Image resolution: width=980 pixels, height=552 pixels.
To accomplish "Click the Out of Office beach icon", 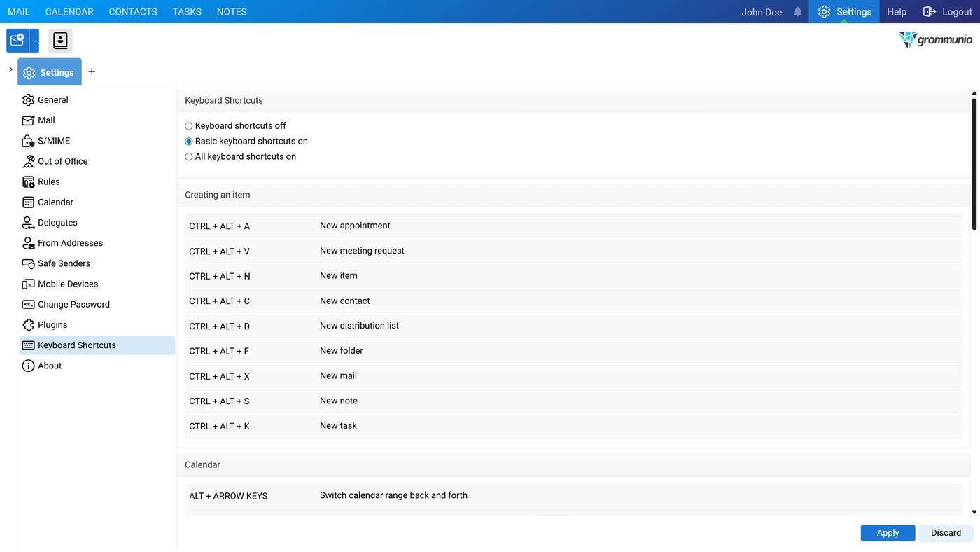I will click(x=29, y=161).
